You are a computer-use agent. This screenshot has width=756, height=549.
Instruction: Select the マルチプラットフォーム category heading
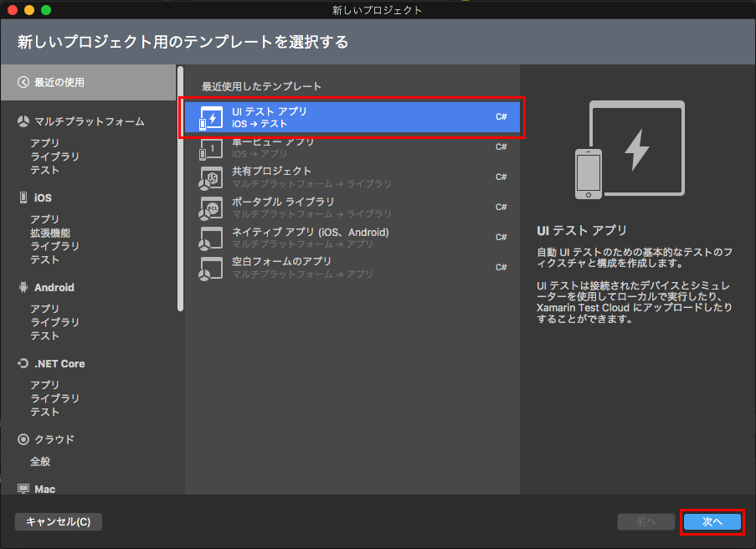pos(90,121)
